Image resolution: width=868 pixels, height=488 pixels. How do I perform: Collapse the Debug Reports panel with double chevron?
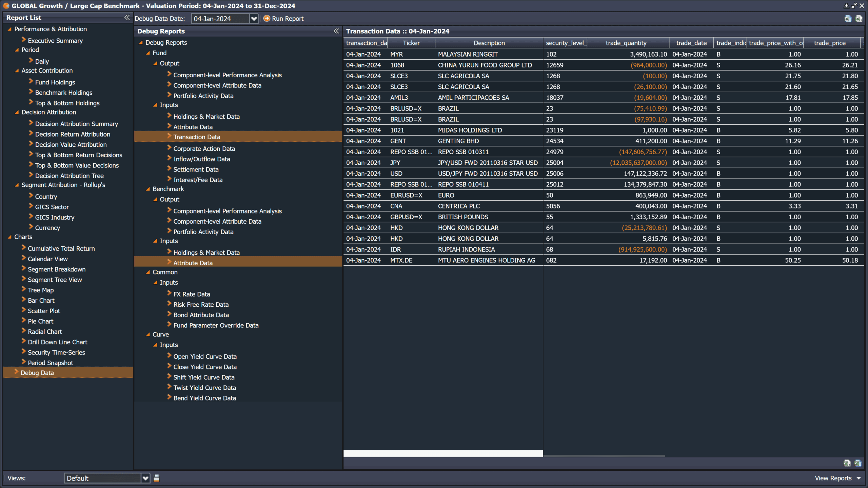tap(336, 31)
